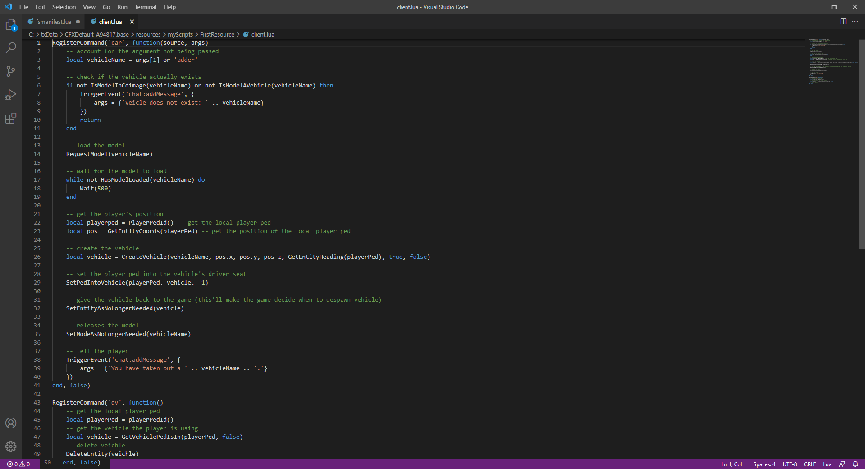868x469 pixels.
Task: Switch to the fsmanifest.lua tab
Action: point(53,22)
